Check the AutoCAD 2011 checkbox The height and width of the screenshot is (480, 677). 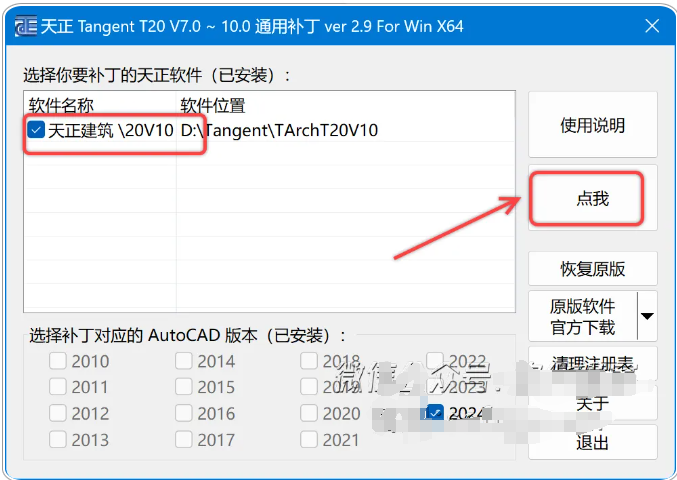(x=58, y=387)
